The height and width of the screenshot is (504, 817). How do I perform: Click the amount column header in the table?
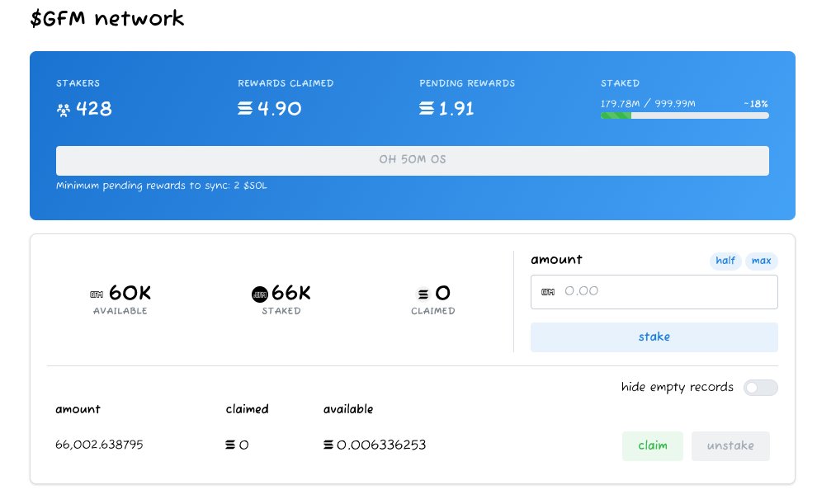point(78,410)
